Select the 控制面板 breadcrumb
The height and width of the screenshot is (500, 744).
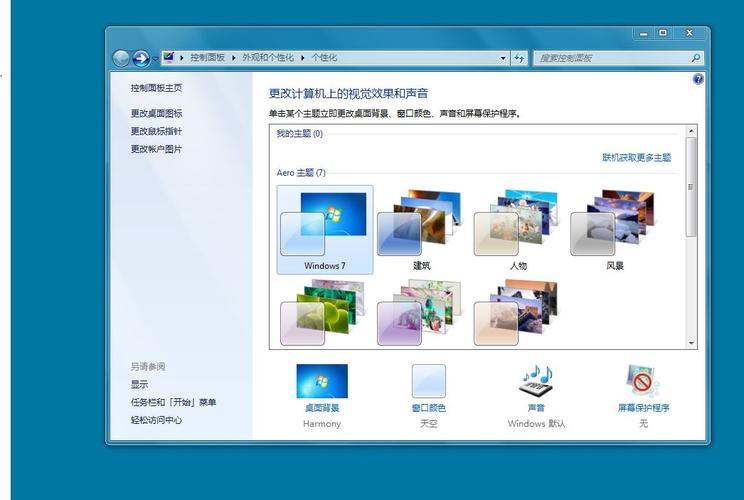point(207,58)
